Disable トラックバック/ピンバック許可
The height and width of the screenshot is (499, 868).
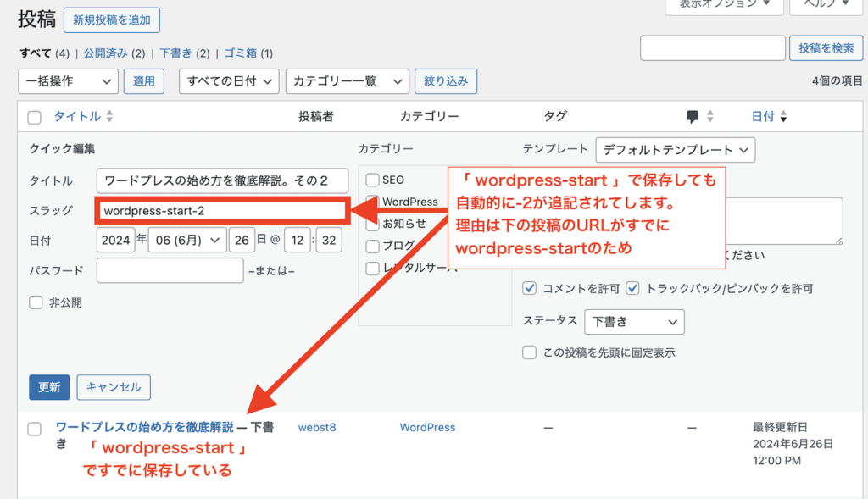click(x=632, y=289)
